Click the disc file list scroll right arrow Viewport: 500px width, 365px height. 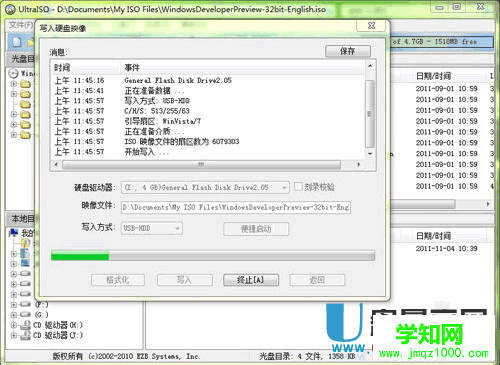pos(488,204)
